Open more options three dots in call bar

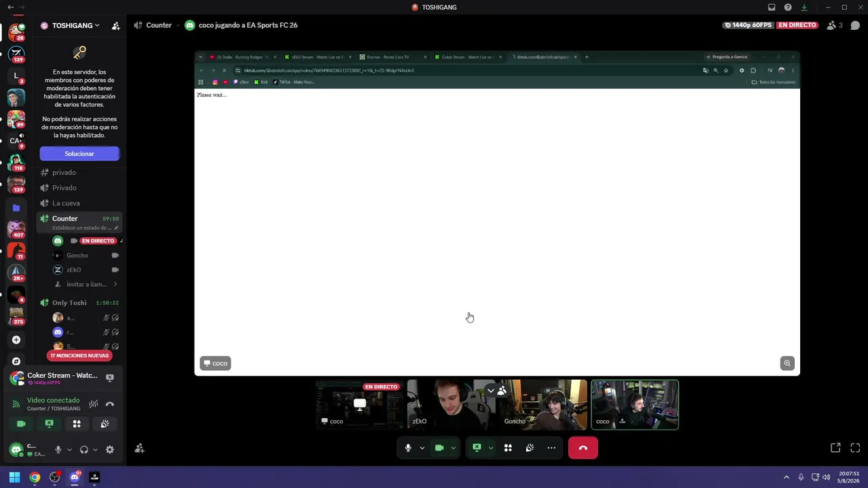tap(551, 448)
